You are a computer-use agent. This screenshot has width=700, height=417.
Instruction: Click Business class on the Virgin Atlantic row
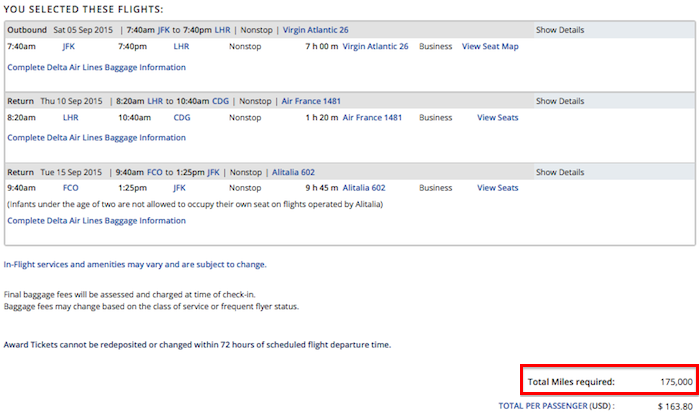[x=436, y=46]
